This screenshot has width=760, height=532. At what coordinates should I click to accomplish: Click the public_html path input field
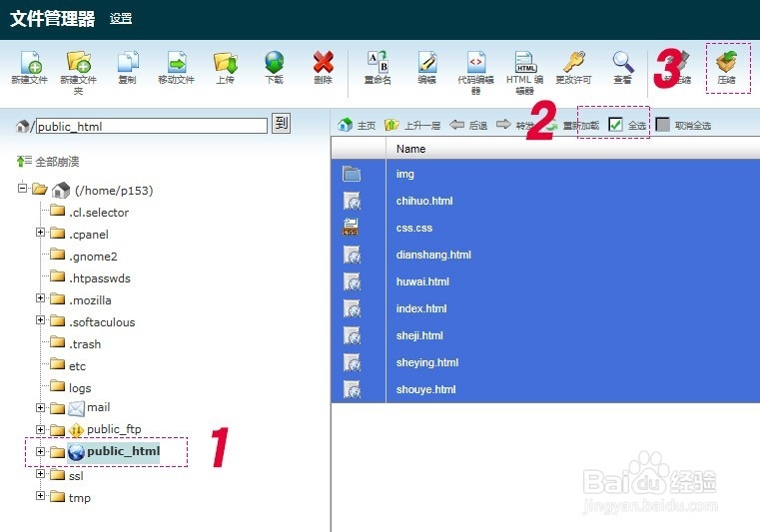click(152, 127)
